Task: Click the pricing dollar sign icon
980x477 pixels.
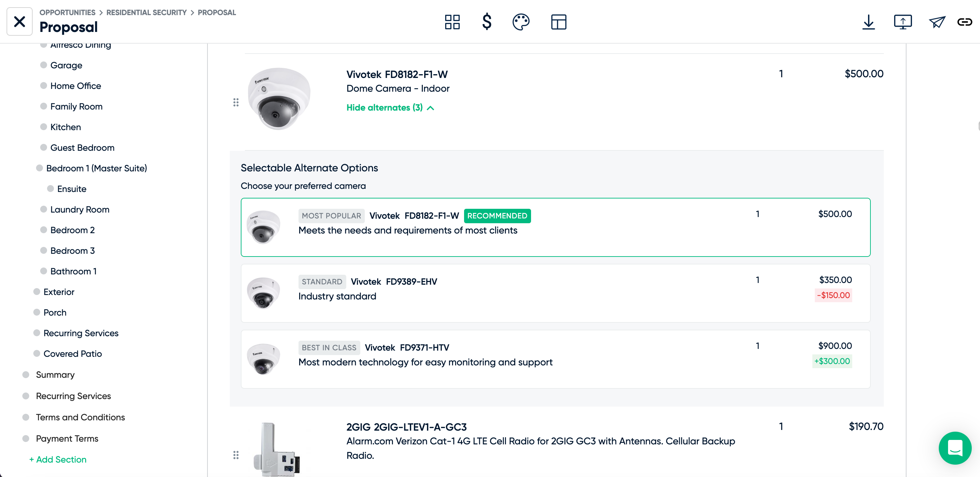Action: pos(487,21)
